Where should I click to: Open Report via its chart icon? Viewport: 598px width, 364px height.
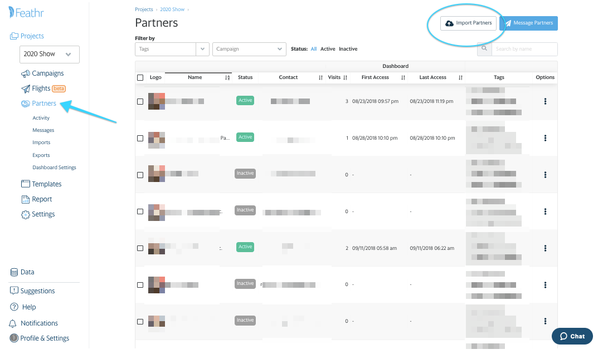(26, 199)
